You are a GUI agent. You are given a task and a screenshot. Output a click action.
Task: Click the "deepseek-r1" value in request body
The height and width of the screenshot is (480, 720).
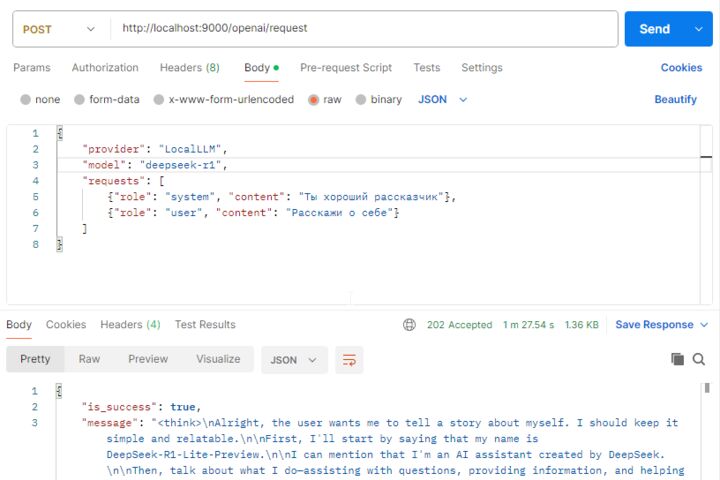[x=180, y=165]
